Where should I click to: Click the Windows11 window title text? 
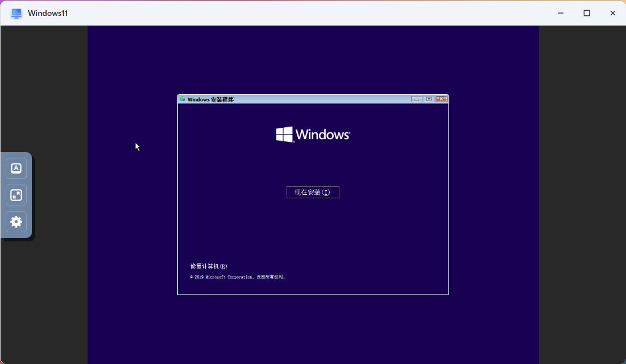[48, 13]
